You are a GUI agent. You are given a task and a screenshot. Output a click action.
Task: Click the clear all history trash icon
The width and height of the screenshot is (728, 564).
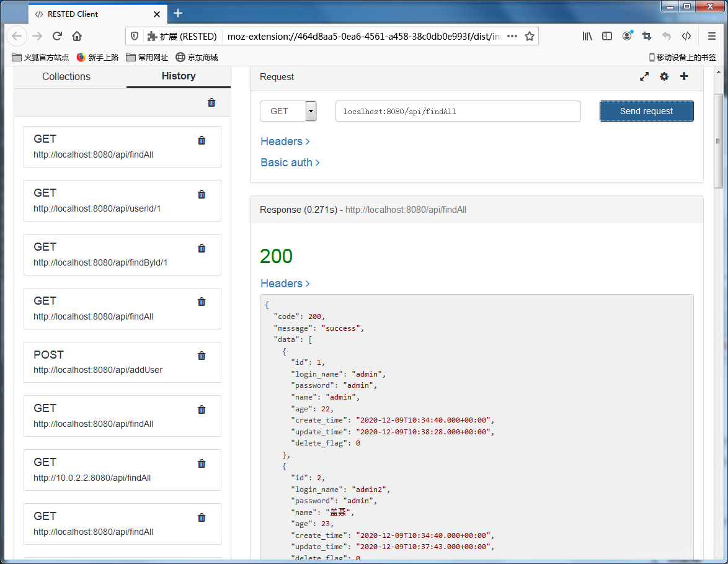pyautogui.click(x=211, y=103)
